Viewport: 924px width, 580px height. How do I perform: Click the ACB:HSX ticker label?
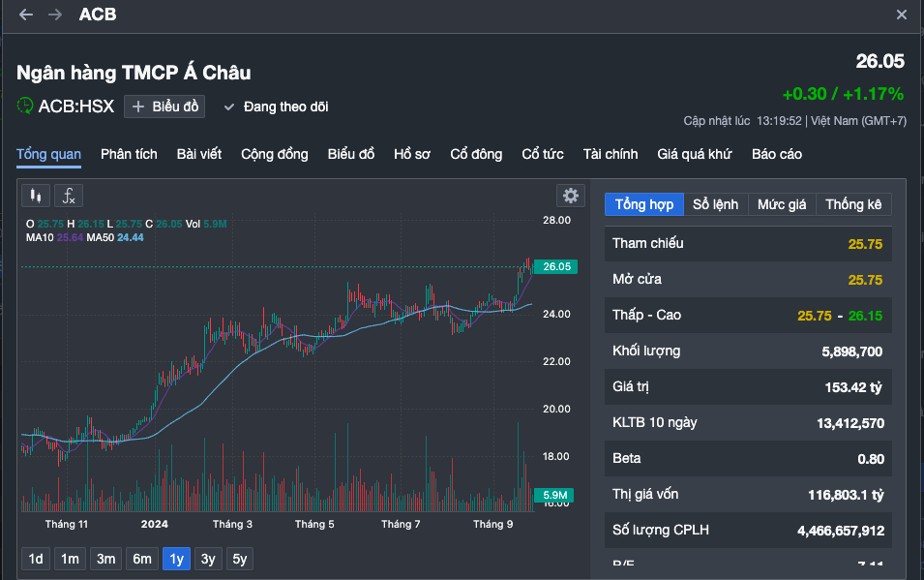click(76, 107)
